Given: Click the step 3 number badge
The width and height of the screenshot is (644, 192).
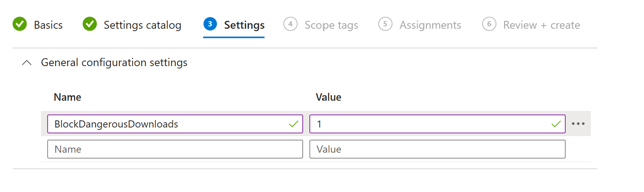Looking at the screenshot, I should pyautogui.click(x=210, y=24).
